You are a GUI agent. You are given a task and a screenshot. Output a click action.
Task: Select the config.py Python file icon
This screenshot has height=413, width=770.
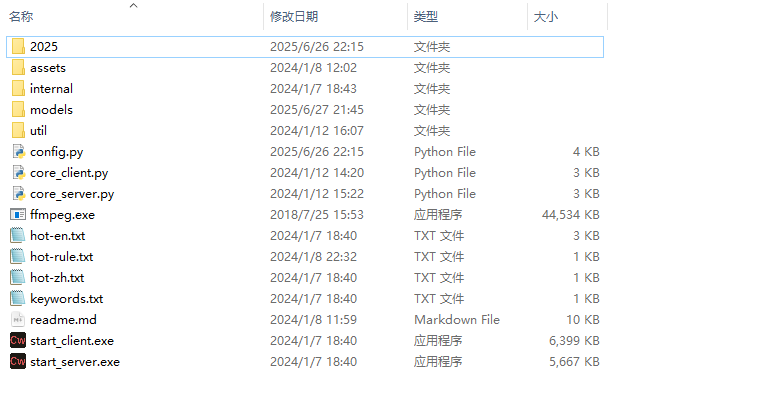18,152
